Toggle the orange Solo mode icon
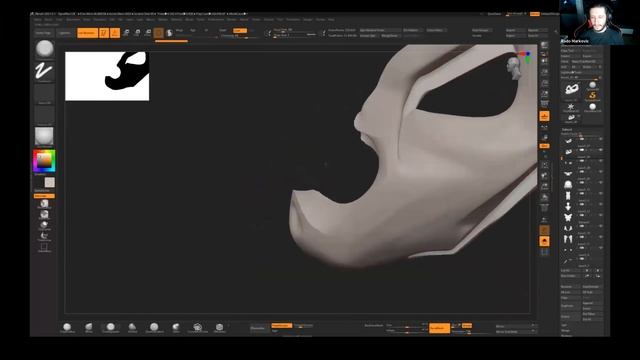The image size is (640, 360). tap(544, 242)
